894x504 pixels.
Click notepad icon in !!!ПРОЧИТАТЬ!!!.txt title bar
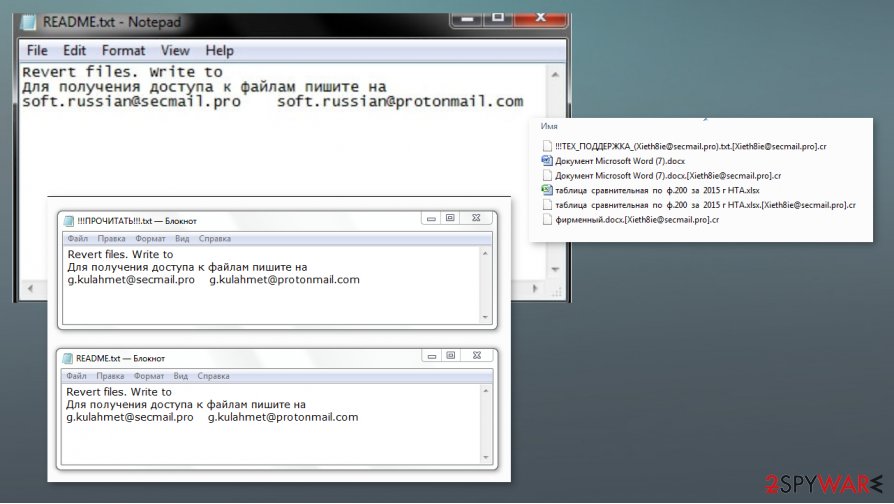click(69, 221)
